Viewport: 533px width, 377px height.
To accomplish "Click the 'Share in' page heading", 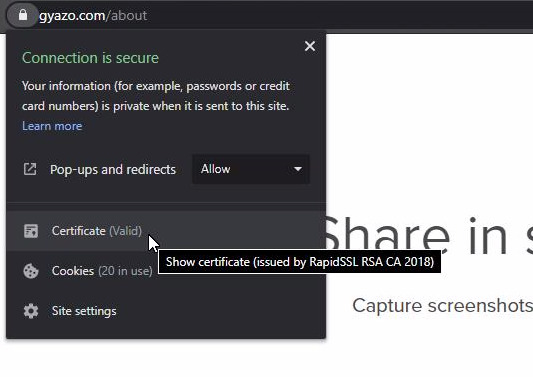I will pos(417,236).
